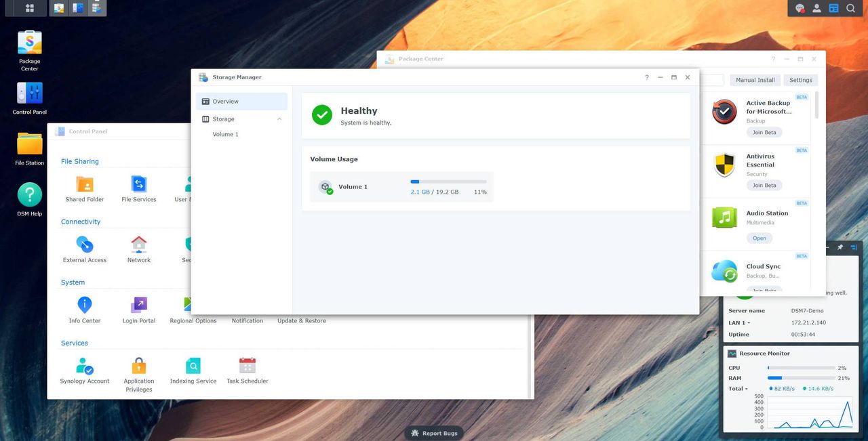
Task: Open the notifications bubble in top bar
Action: 801,9
